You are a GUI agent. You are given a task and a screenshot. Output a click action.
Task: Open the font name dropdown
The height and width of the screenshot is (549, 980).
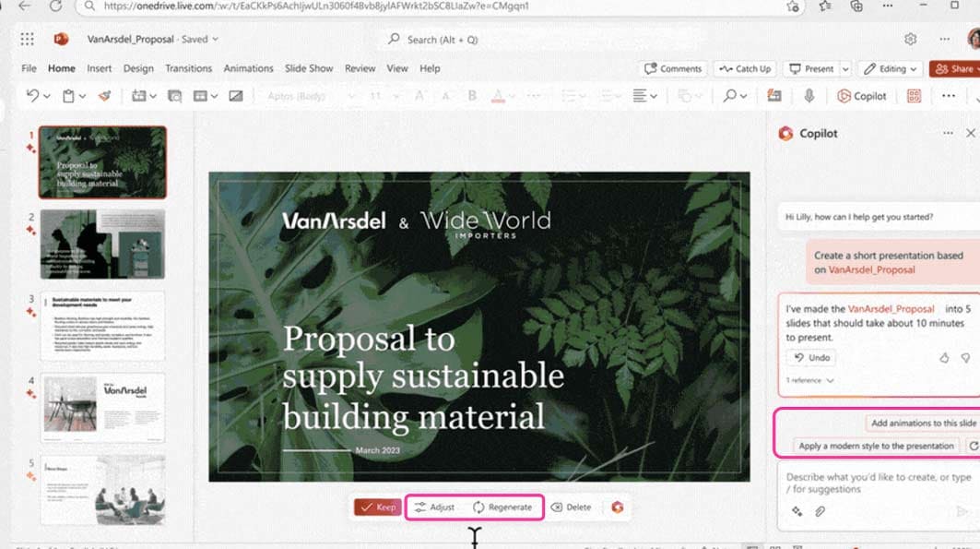(352, 96)
